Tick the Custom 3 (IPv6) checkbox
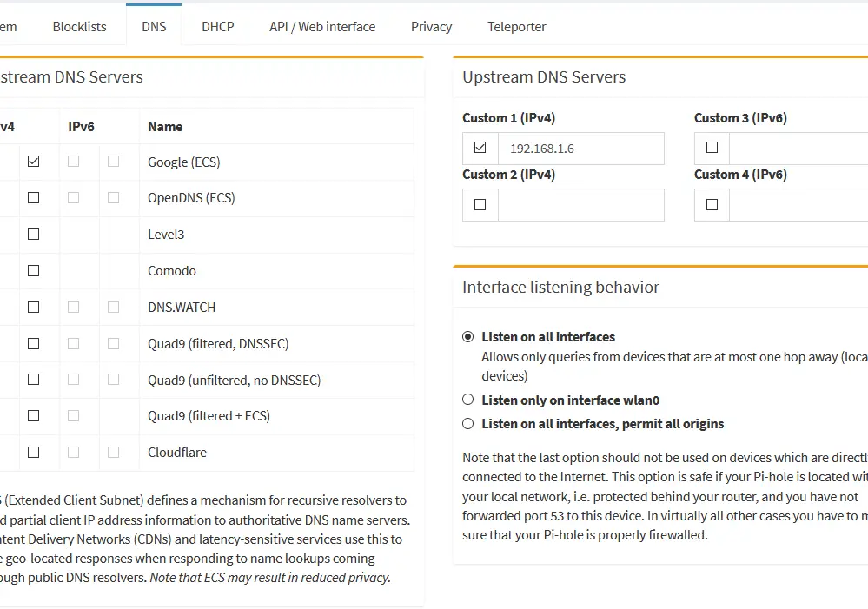Screen dimensions: 868x609 pyautogui.click(x=712, y=148)
